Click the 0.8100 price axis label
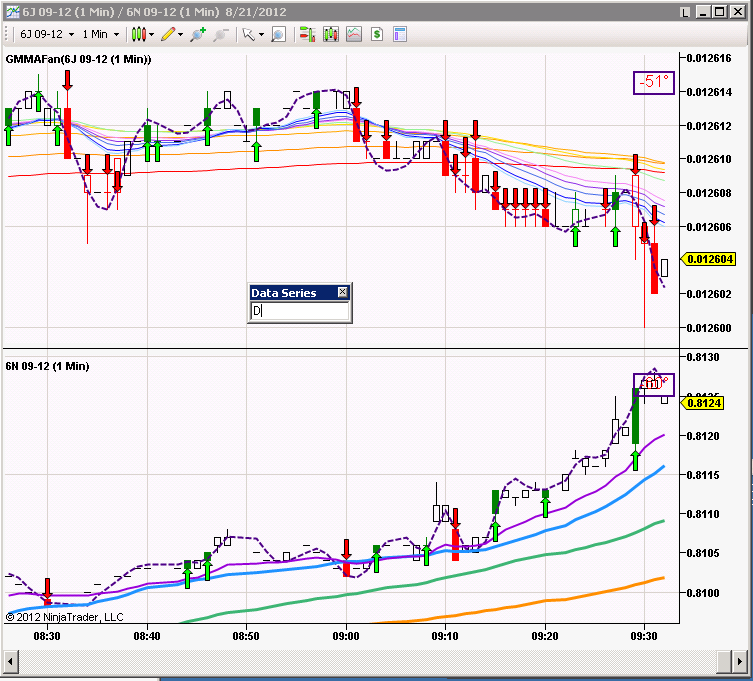 tap(703, 593)
